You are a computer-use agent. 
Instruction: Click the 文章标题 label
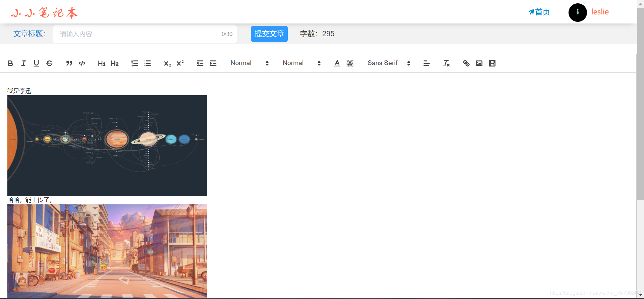click(x=30, y=34)
